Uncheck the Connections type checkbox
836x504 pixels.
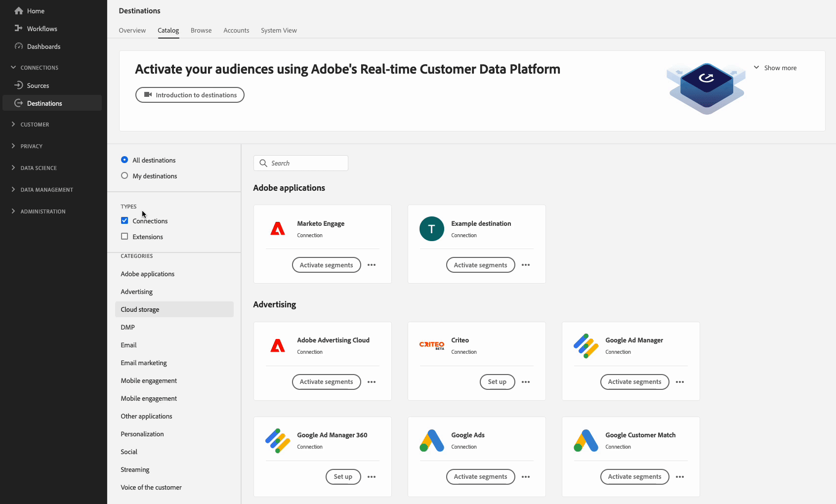(x=125, y=221)
